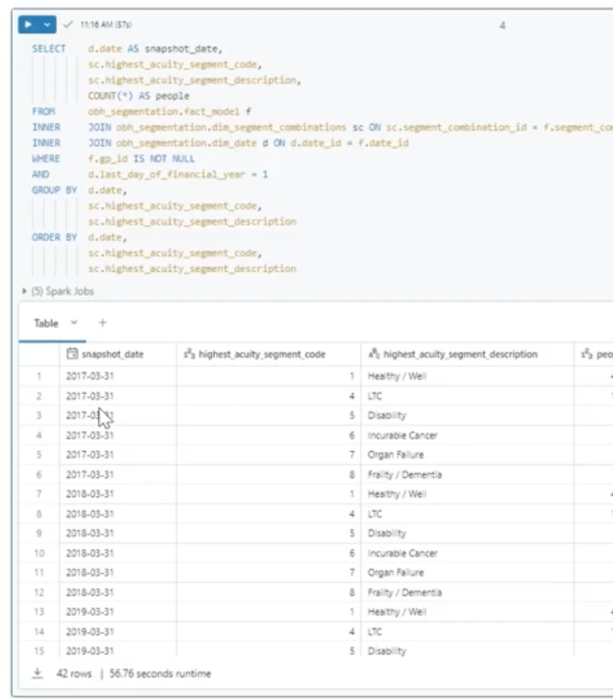Viewport: 613px width, 700px height.
Task: Switch to the Table results tab
Action: (x=46, y=323)
